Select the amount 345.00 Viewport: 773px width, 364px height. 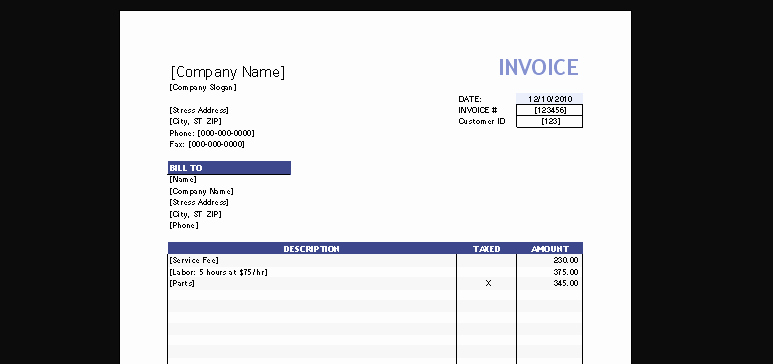(x=566, y=283)
